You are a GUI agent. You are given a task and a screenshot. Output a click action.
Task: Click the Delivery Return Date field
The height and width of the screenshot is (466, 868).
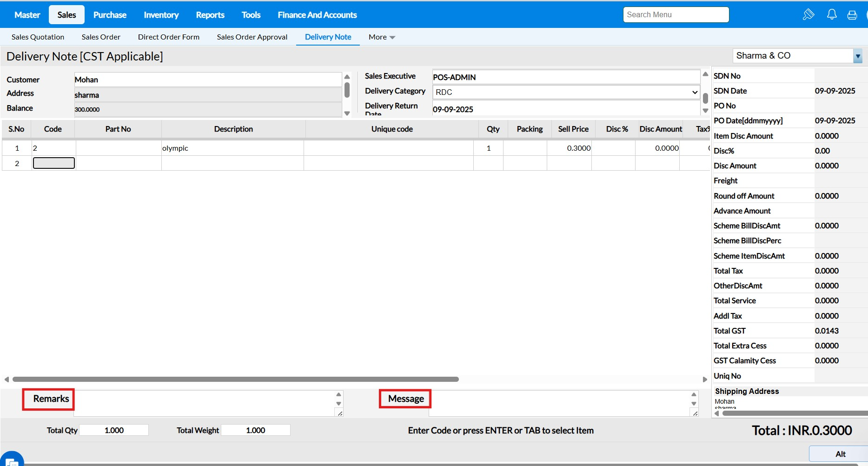pyautogui.click(x=566, y=109)
